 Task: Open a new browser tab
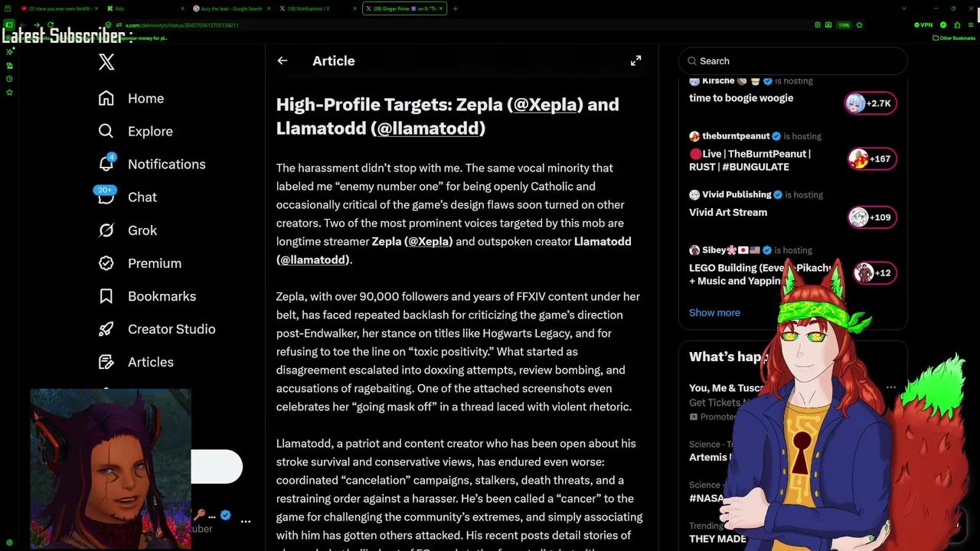click(455, 8)
